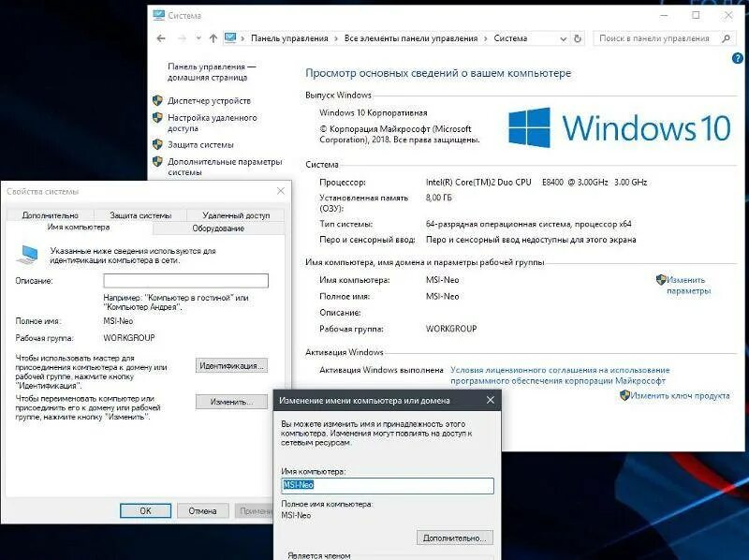Viewport: 749px width, 560px height.
Task: Open recent locations chevron beside navigation arrows
Action: (x=198, y=38)
